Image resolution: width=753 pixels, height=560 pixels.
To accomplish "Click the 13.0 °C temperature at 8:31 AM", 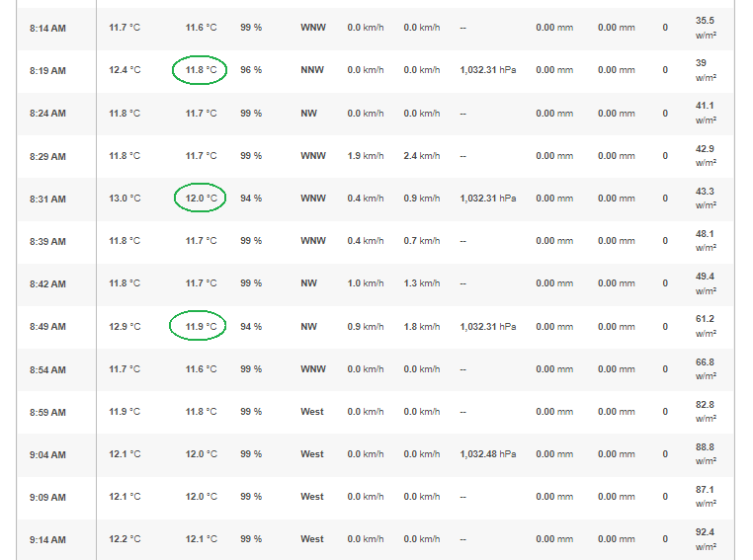I will (x=125, y=199).
